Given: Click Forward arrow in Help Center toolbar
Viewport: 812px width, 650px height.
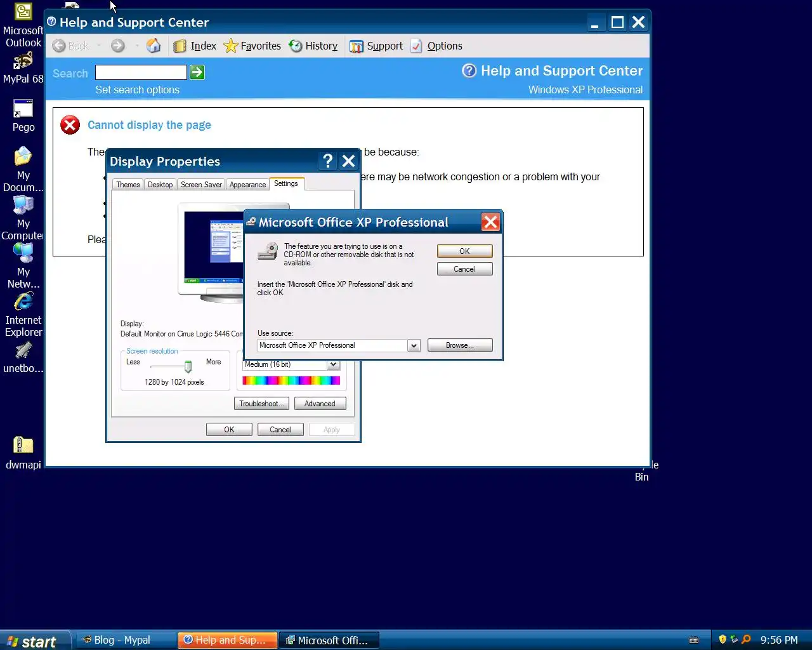Looking at the screenshot, I should pyautogui.click(x=118, y=46).
